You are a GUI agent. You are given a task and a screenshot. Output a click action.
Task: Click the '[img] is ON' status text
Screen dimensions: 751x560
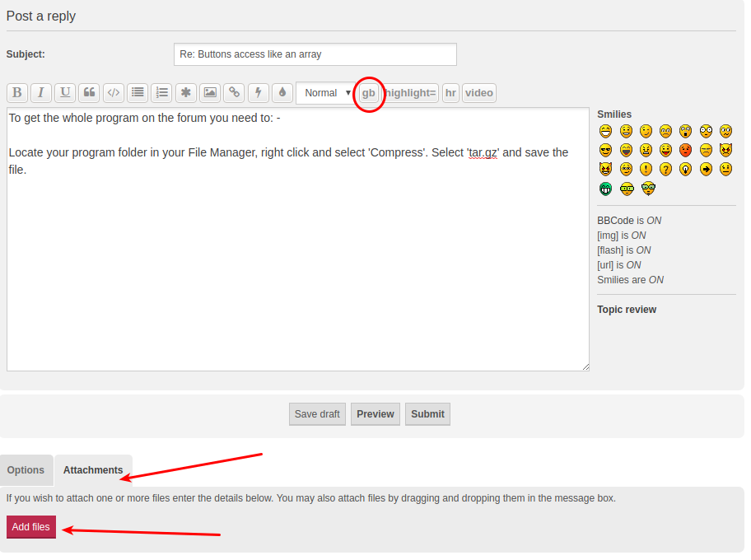point(621,236)
